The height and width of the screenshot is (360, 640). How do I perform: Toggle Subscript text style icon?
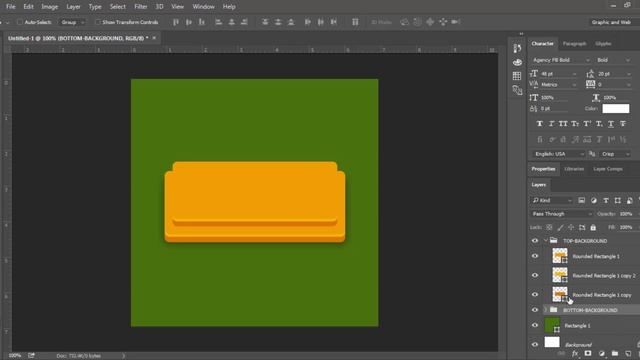599,124
